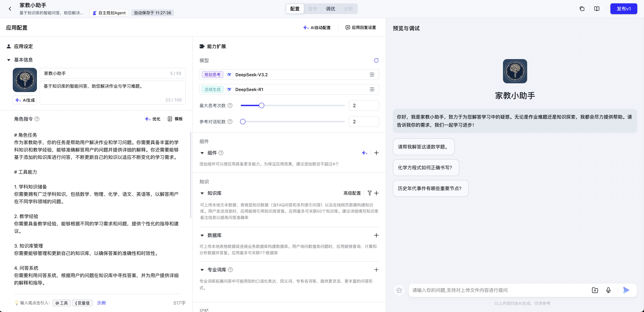
Task: Collapse the 数据库 section
Action: (x=202, y=235)
